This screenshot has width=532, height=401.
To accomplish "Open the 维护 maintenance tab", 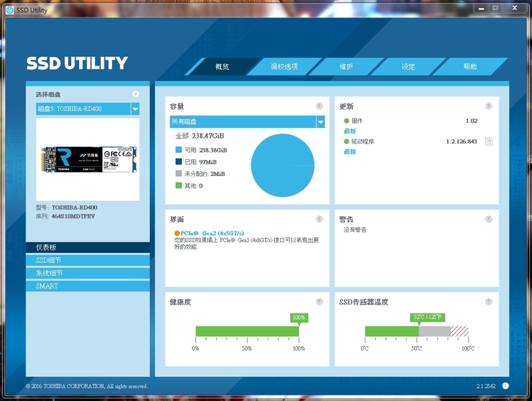I will click(x=346, y=66).
